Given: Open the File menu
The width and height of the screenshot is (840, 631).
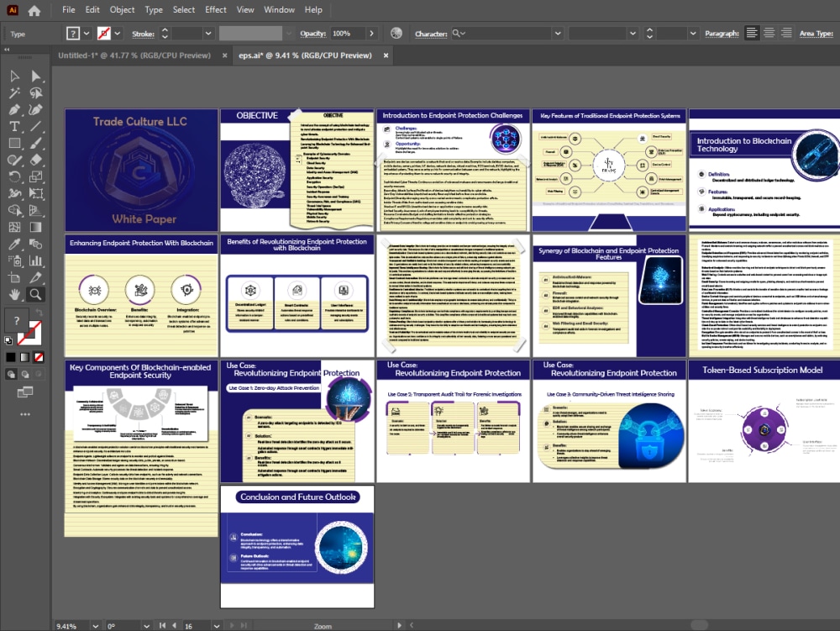Looking at the screenshot, I should pyautogui.click(x=69, y=9).
